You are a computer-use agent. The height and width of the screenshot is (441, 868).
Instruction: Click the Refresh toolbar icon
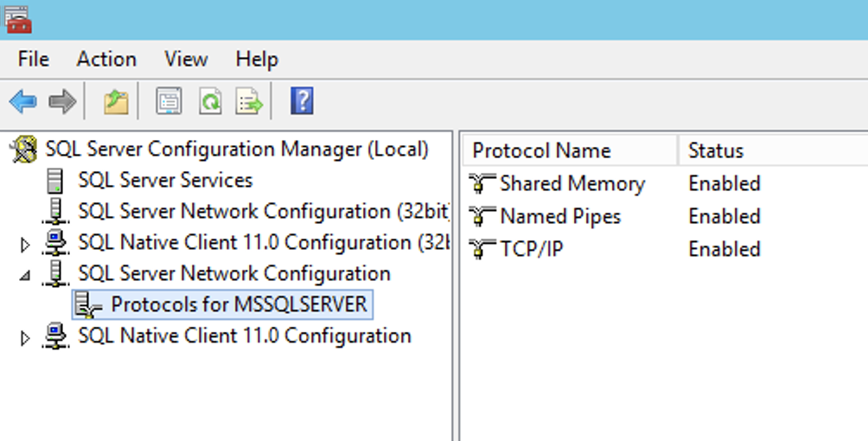click(210, 102)
